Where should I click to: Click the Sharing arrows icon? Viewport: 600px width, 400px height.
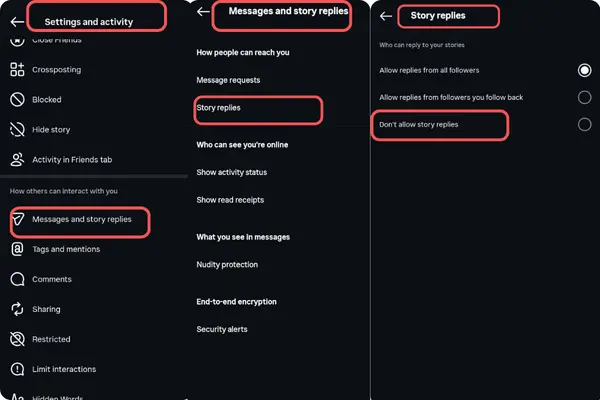click(17, 309)
